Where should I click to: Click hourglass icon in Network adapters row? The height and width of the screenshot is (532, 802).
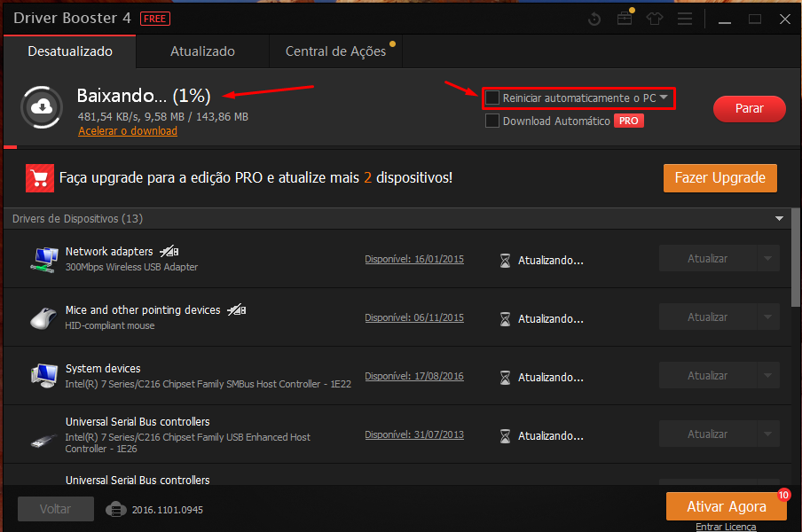point(505,261)
